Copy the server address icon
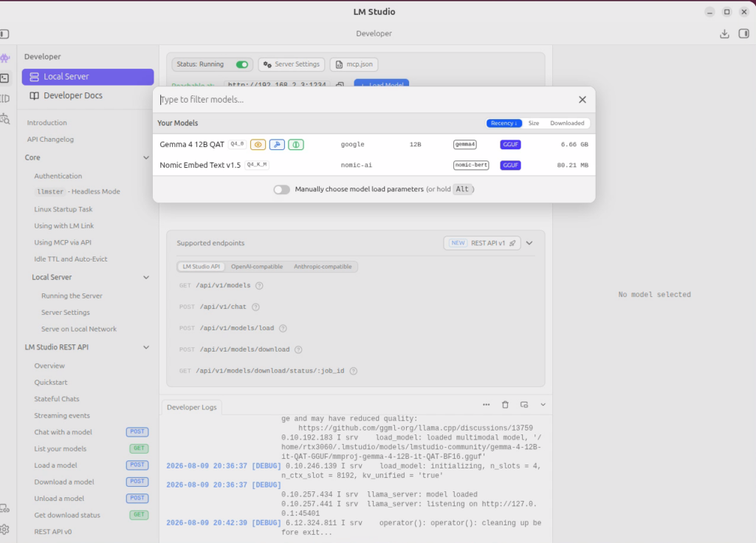 [340, 84]
